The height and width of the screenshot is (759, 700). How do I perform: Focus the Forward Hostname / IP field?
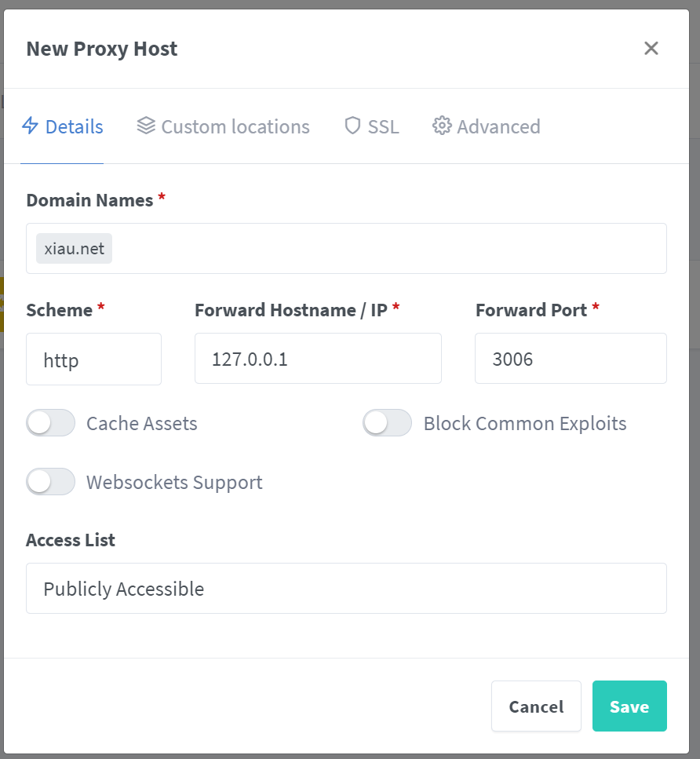pyautogui.click(x=318, y=359)
